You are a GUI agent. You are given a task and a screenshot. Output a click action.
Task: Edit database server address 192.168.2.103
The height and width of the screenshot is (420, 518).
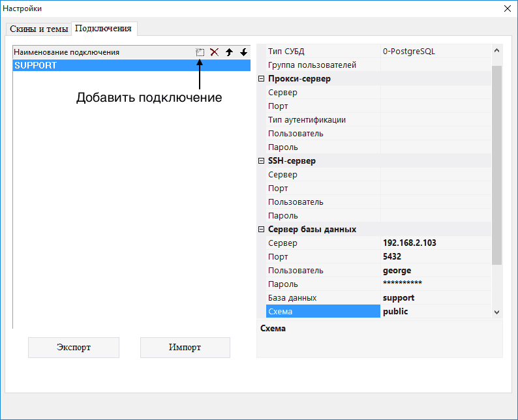point(435,243)
